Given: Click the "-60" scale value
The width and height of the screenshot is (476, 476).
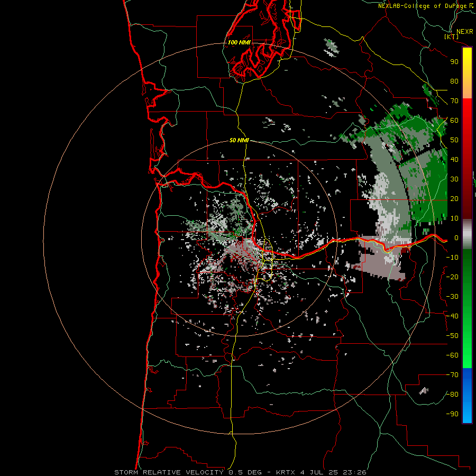Looking at the screenshot, I should (452, 355).
